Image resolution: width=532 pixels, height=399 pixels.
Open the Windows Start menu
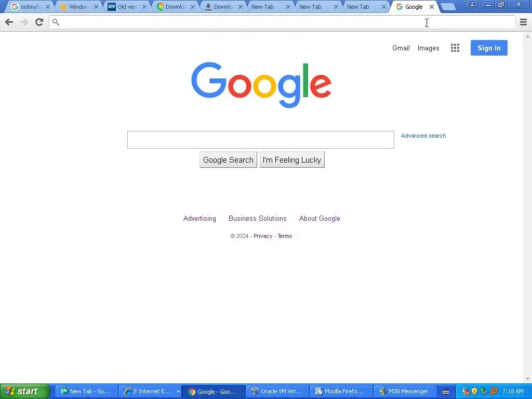click(24, 391)
